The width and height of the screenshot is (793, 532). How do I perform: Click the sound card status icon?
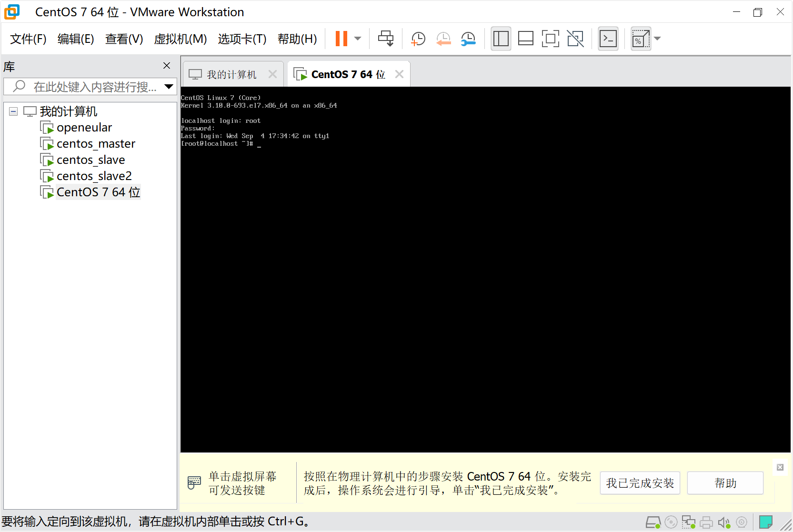[x=724, y=522]
